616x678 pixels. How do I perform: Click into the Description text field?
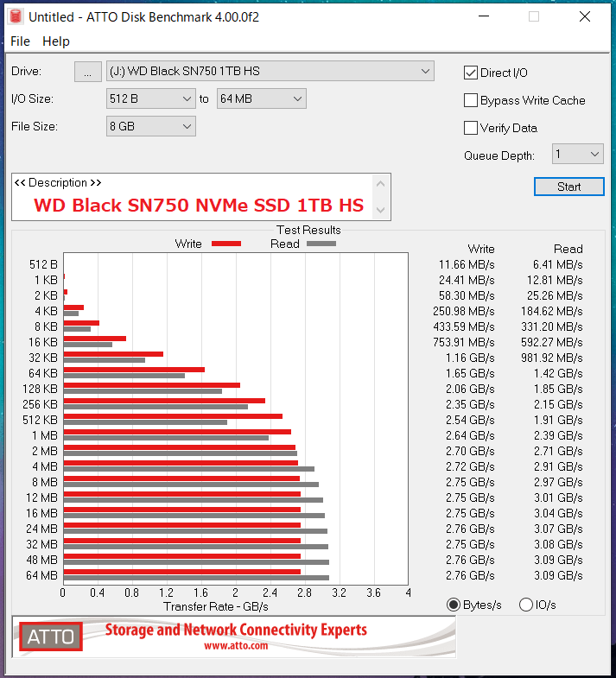click(x=193, y=197)
